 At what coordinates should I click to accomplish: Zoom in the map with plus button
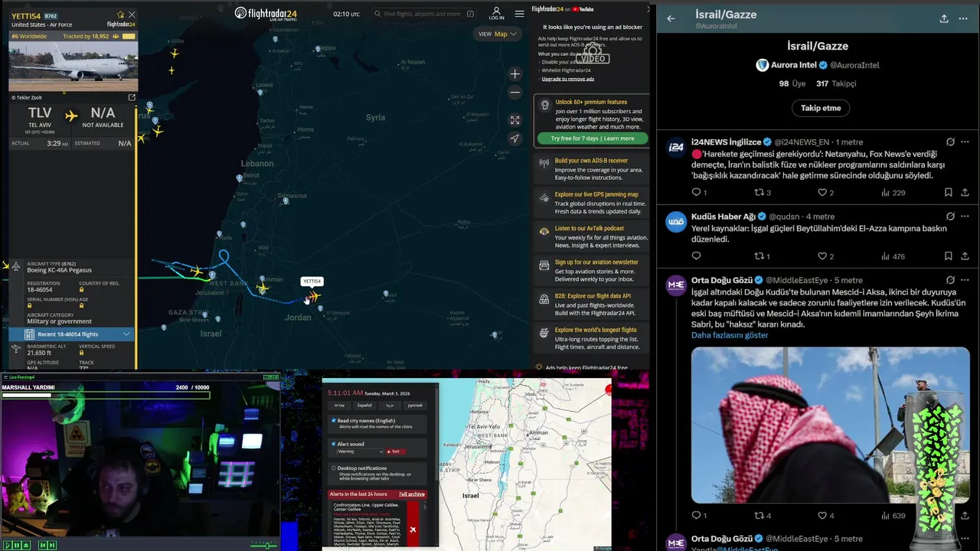pos(515,74)
